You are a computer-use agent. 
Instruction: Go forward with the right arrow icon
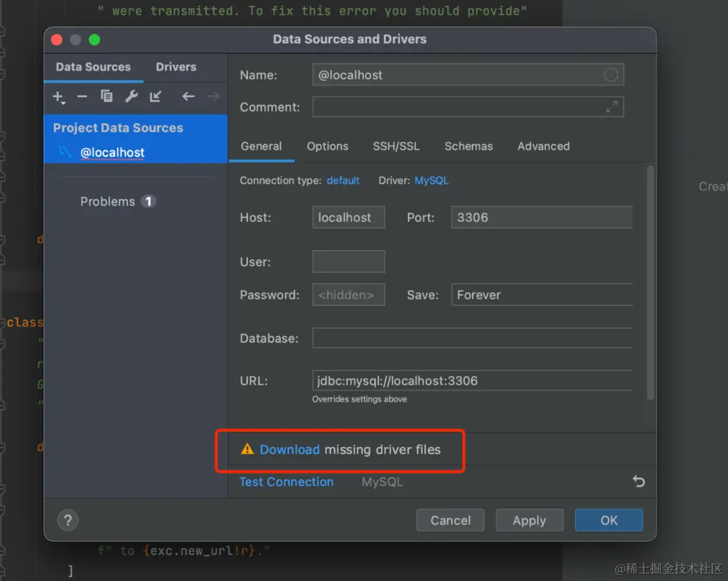point(214,96)
